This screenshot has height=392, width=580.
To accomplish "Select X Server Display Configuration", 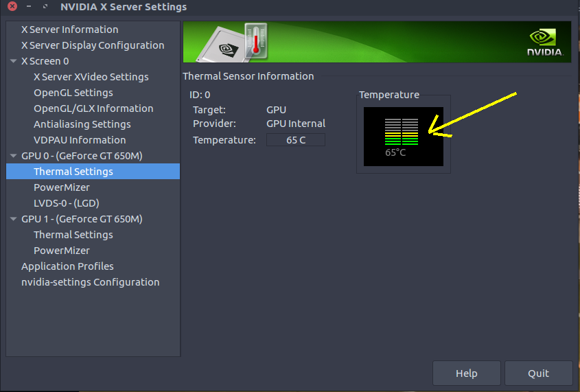I will (93, 45).
